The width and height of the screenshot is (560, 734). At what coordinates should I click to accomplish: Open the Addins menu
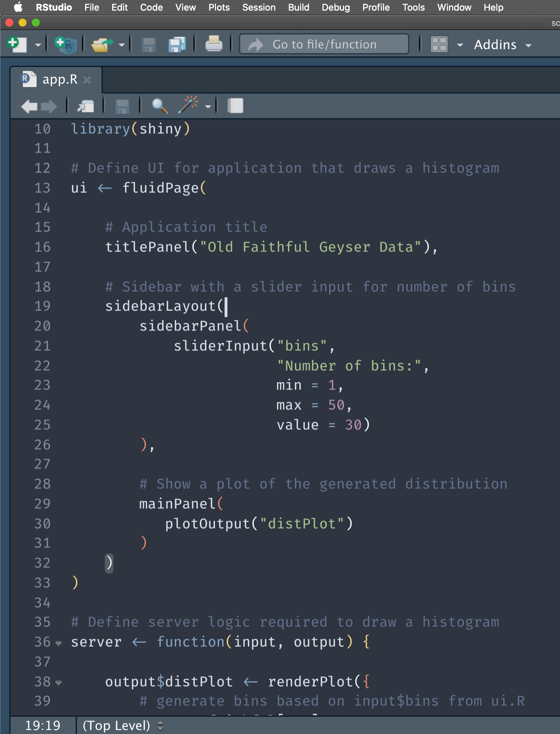pyautogui.click(x=503, y=44)
